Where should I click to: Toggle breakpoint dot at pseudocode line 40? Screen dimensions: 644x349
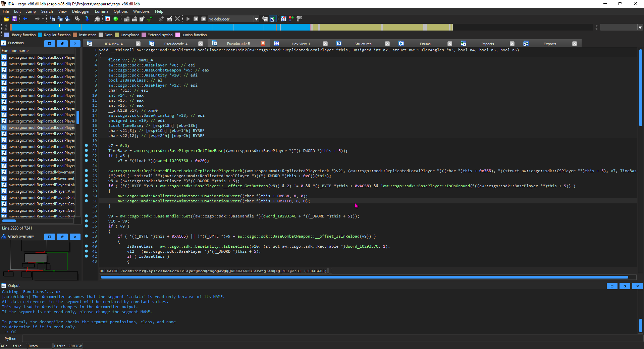point(86,246)
